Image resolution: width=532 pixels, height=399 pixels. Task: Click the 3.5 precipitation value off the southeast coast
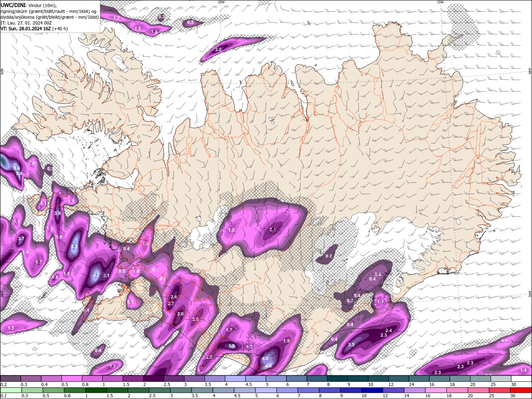[351, 345]
